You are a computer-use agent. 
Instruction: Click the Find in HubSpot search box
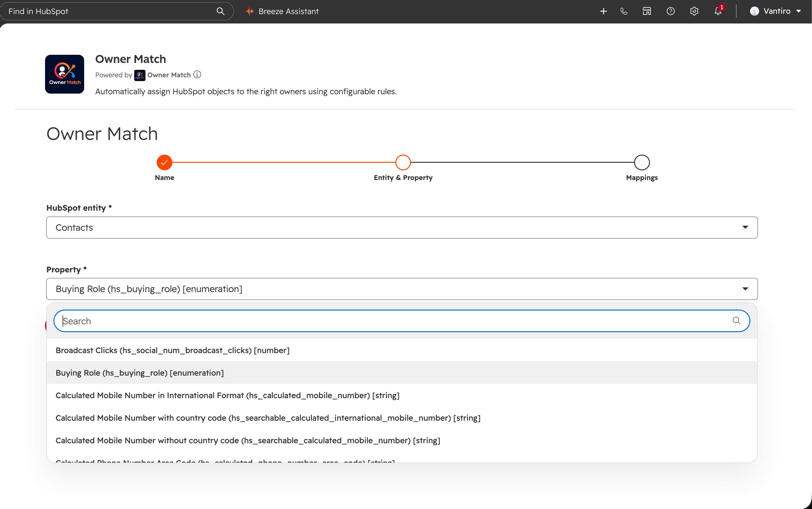click(x=116, y=11)
